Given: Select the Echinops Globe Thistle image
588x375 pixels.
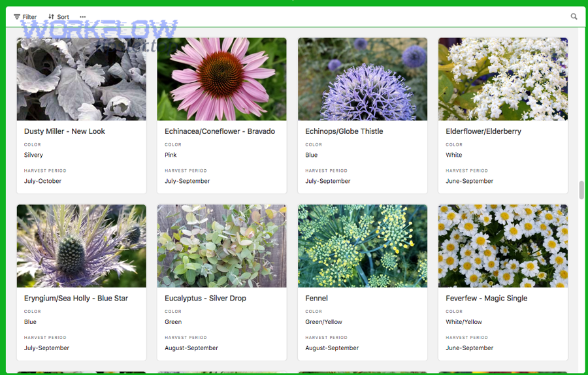Looking at the screenshot, I should point(363,79).
